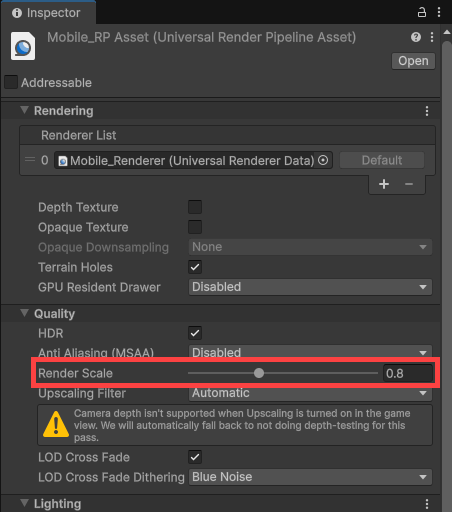Click the vertical scrollbar of the Inspector
The height and width of the screenshot is (512, 452).
pyautogui.click(x=447, y=276)
